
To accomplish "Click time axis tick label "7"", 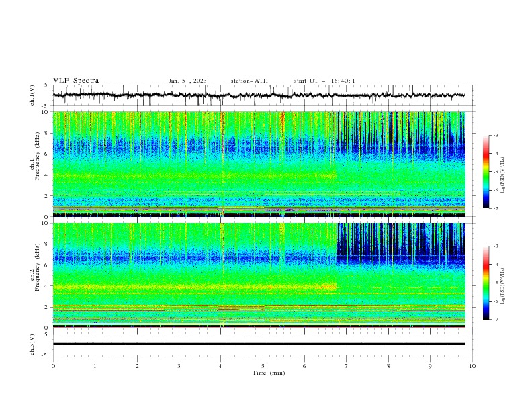I will coord(347,366).
